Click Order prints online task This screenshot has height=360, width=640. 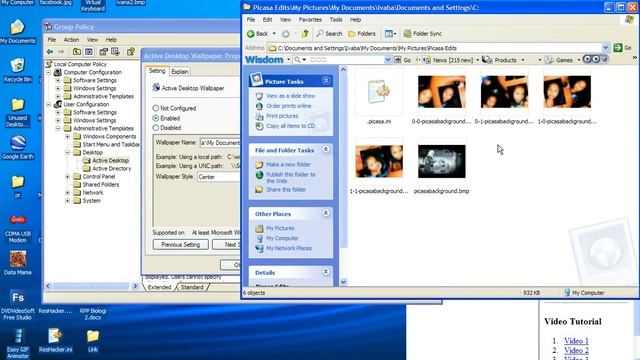pyautogui.click(x=289, y=106)
